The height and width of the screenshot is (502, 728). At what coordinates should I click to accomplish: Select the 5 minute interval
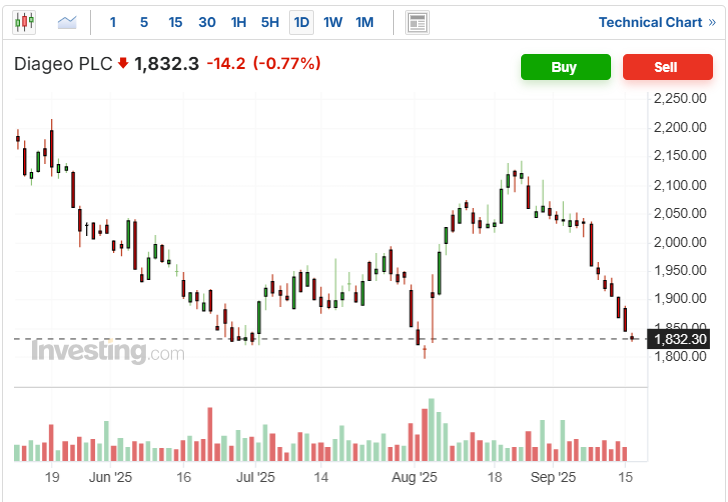pyautogui.click(x=144, y=22)
